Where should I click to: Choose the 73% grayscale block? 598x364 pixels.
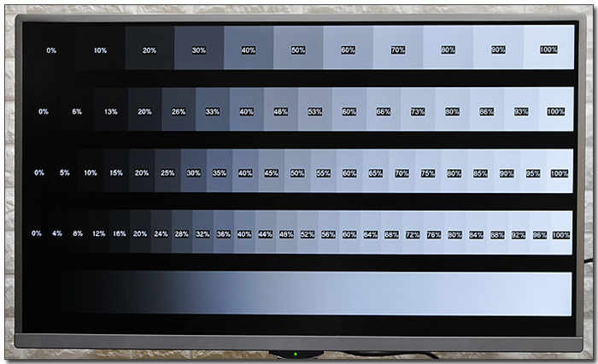point(418,111)
